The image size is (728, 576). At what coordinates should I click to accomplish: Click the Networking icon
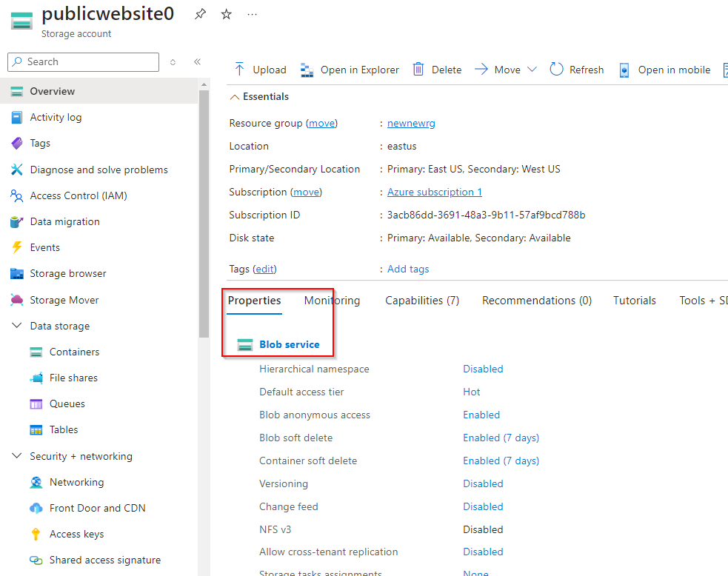(x=36, y=482)
